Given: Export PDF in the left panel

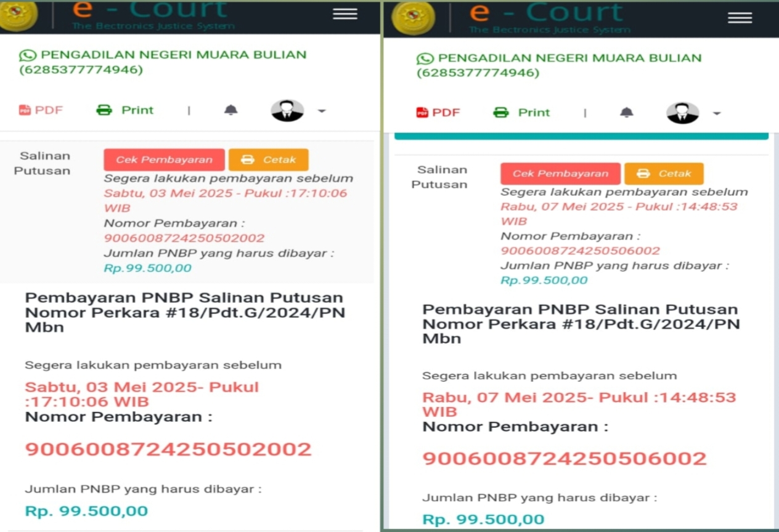Looking at the screenshot, I should (41, 110).
